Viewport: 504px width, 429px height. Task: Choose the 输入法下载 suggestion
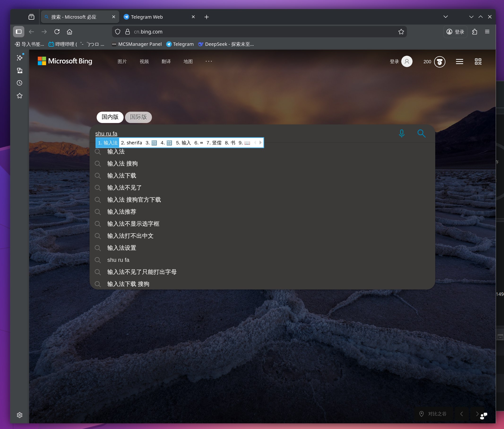click(x=122, y=175)
